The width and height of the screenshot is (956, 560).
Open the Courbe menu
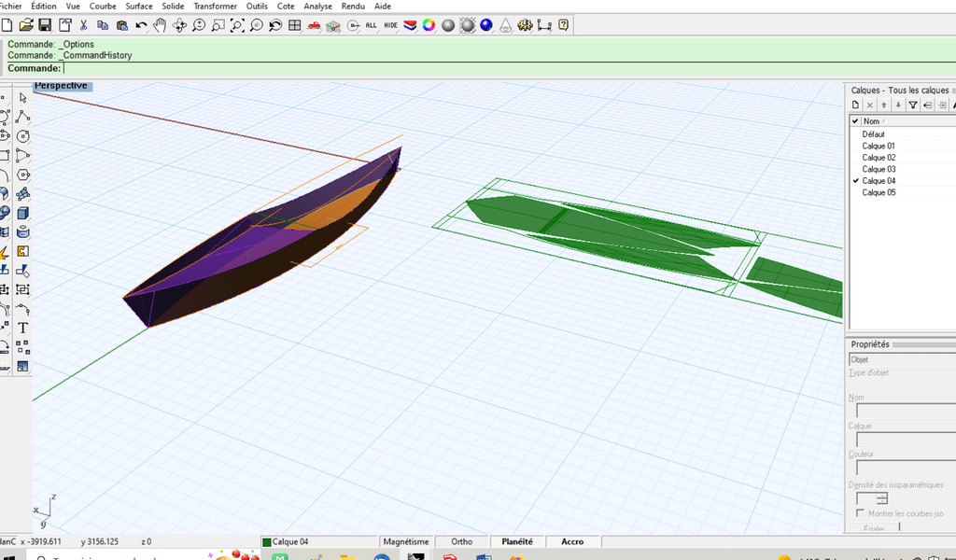click(103, 7)
